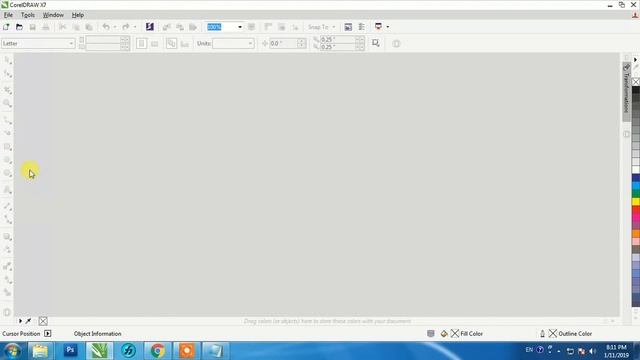Open the Tools menu
Screen dimensions: 640x360
click(28, 15)
